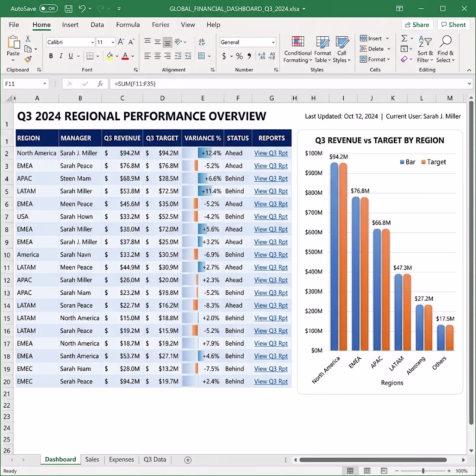The height and width of the screenshot is (476, 476).
Task: Switch to Normal view in status bar
Action: point(350,471)
